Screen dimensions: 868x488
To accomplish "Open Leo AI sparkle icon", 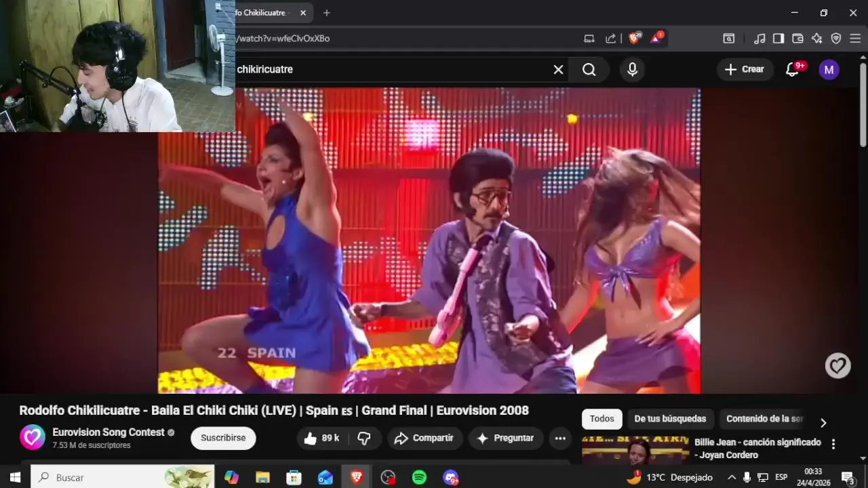I will coord(816,39).
